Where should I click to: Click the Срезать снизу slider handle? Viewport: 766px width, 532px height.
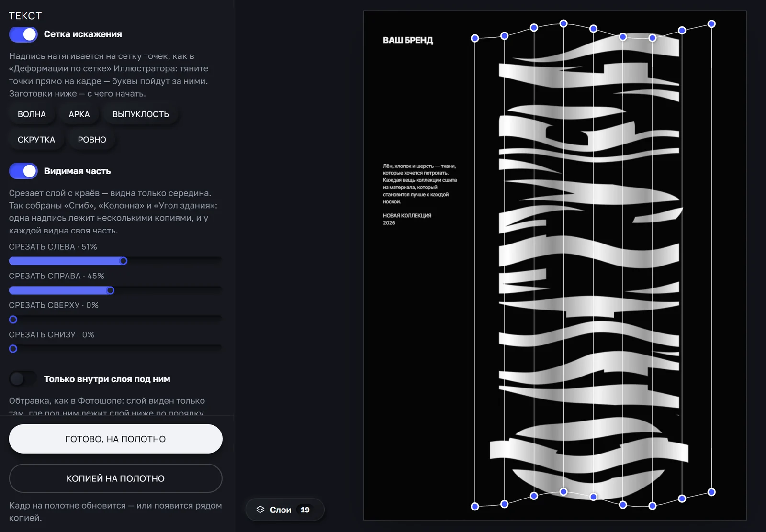tap(13, 349)
